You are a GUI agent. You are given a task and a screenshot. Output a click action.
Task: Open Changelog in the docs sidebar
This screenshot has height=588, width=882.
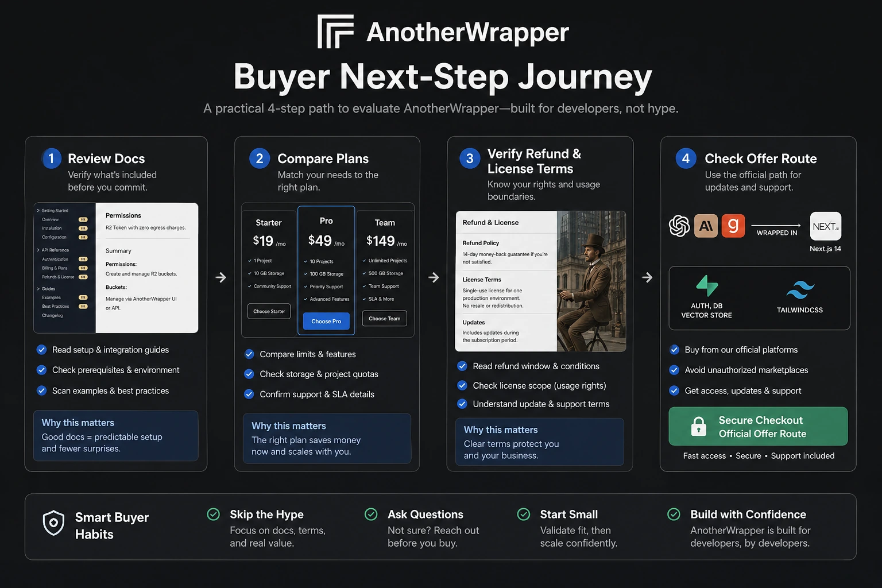click(x=52, y=315)
